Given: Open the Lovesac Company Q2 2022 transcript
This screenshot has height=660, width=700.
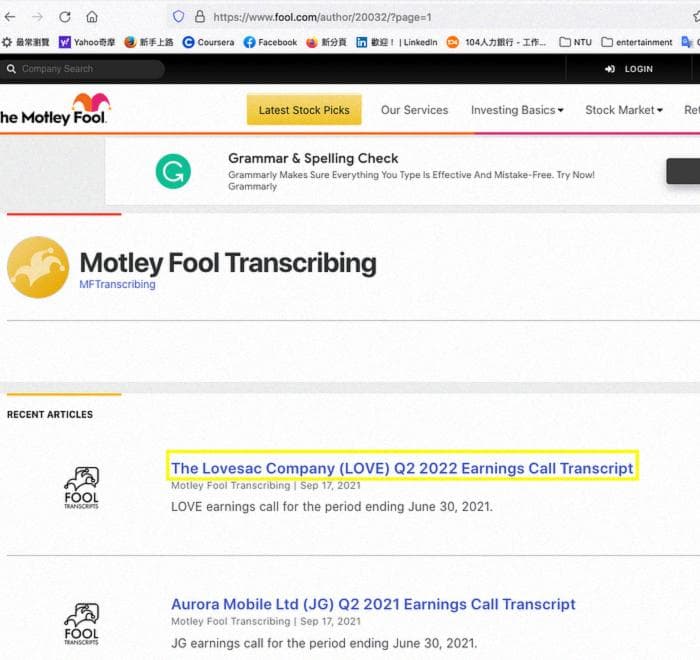Looking at the screenshot, I should pos(402,468).
